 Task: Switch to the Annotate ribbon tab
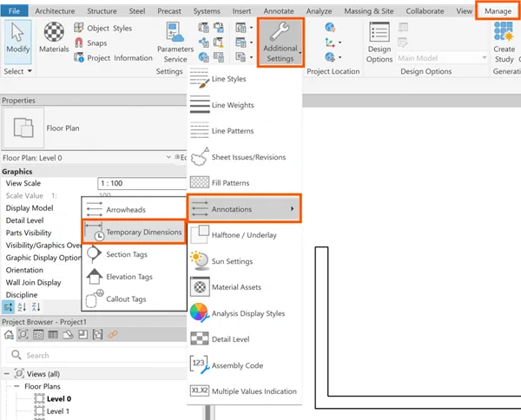pyautogui.click(x=279, y=11)
